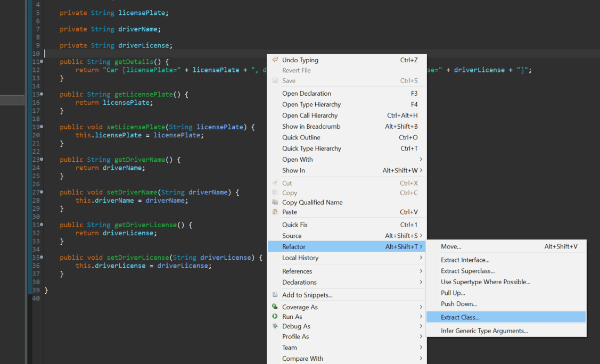The width and height of the screenshot is (600, 364).
Task: Collapse getLicensePlate method at line 15
Action: (x=42, y=94)
